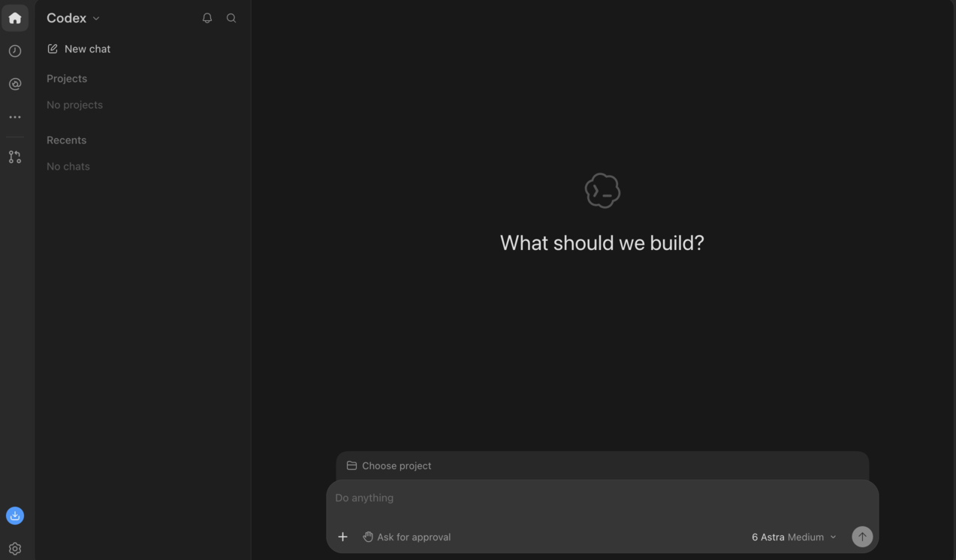
Task: Toggle Ask for approval mode
Action: pyautogui.click(x=407, y=537)
